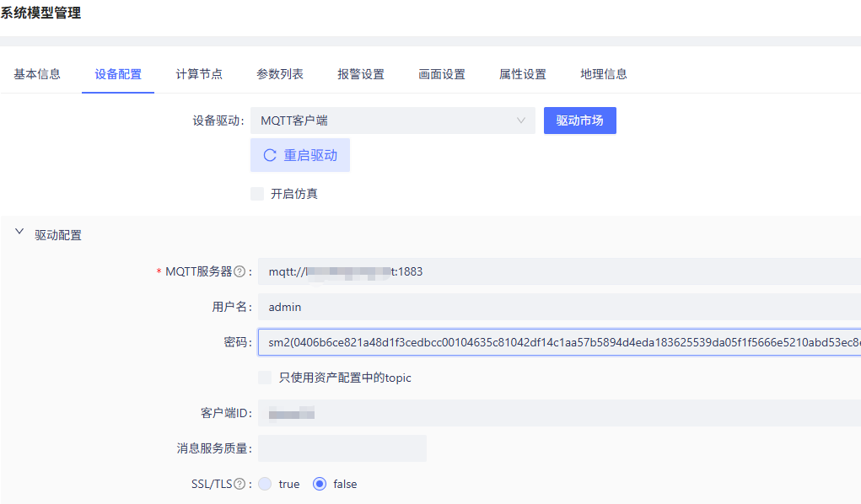
Task: Select the SSL/TLS false radio button
Action: coord(319,484)
